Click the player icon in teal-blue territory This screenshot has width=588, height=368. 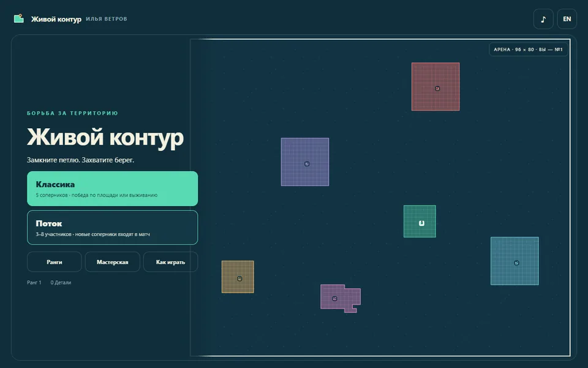[x=516, y=263]
